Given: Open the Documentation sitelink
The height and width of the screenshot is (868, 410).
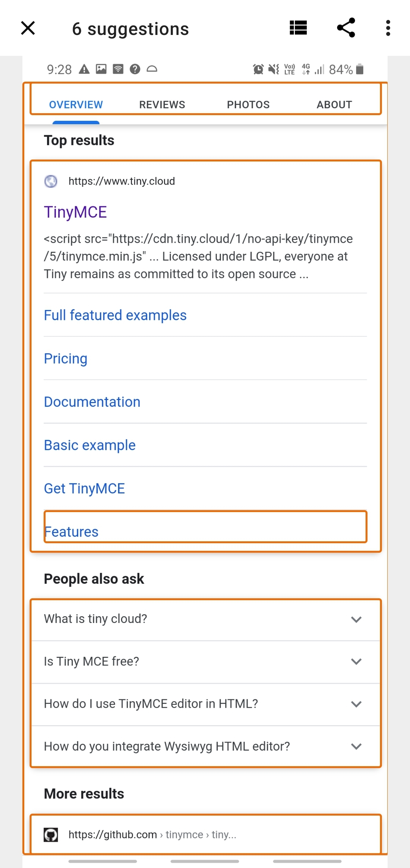Looking at the screenshot, I should [92, 402].
